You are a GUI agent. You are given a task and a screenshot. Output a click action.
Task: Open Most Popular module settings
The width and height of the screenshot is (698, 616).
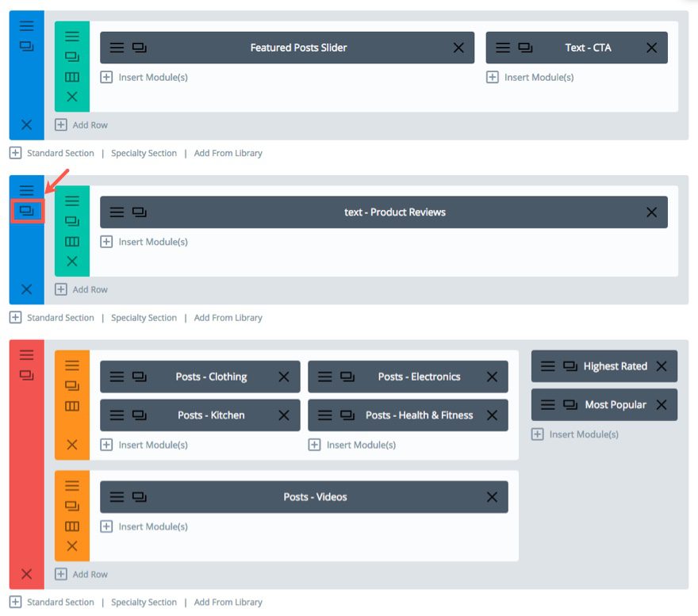coord(547,405)
